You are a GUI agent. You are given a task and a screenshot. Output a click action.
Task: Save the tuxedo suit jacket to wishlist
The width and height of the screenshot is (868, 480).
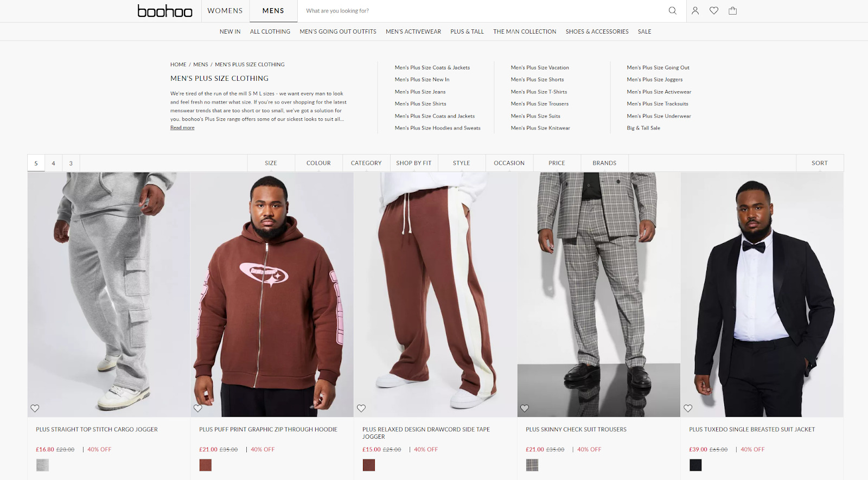(x=688, y=408)
